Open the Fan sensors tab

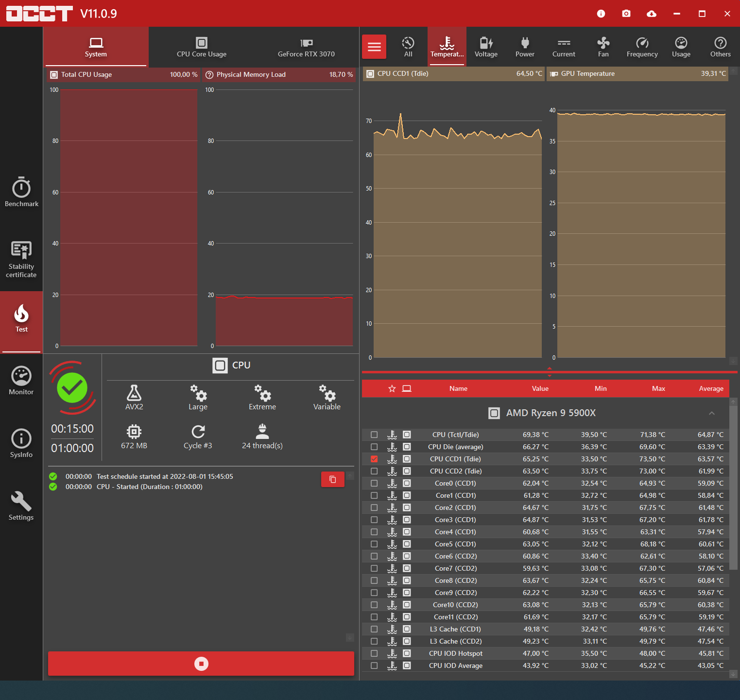click(603, 47)
